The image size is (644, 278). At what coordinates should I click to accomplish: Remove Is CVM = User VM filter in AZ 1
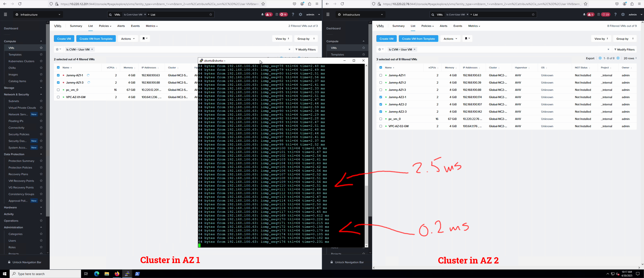(92, 49)
